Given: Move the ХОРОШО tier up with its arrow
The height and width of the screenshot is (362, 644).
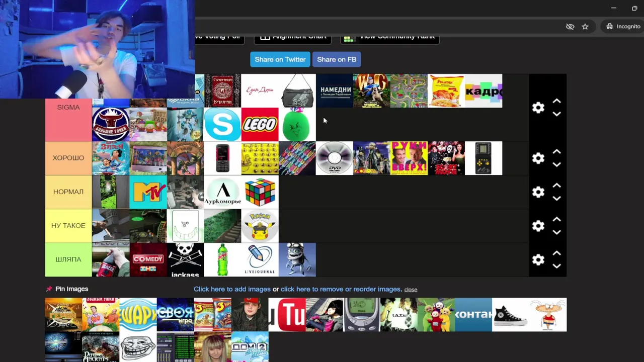Looking at the screenshot, I should (x=556, y=152).
